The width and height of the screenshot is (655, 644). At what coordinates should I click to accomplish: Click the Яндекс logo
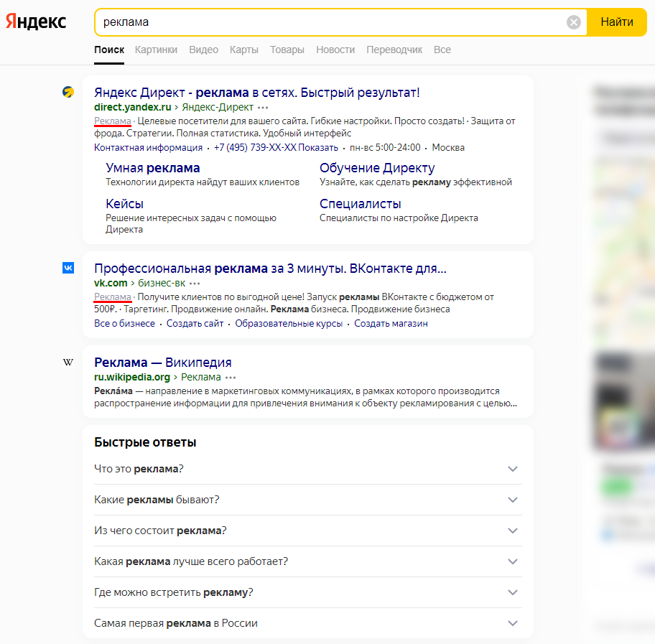36,22
